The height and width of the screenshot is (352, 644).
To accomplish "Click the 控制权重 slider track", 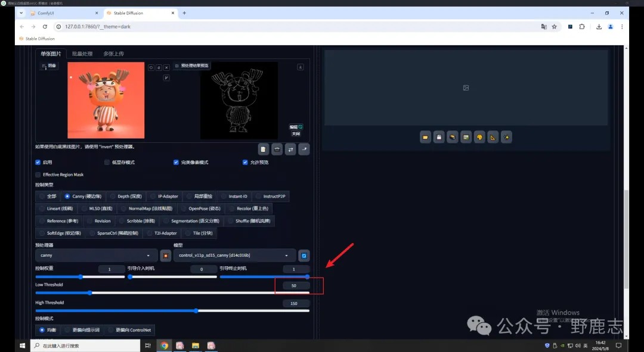I will click(80, 276).
